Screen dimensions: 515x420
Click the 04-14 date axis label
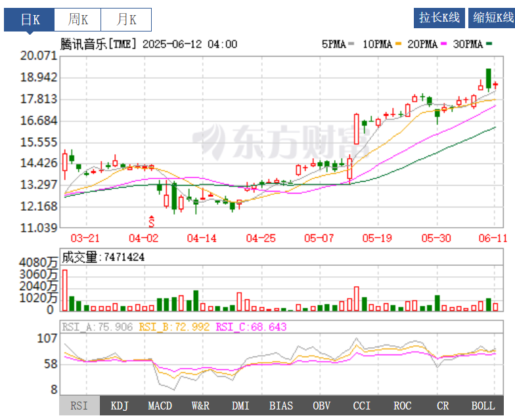202,238
